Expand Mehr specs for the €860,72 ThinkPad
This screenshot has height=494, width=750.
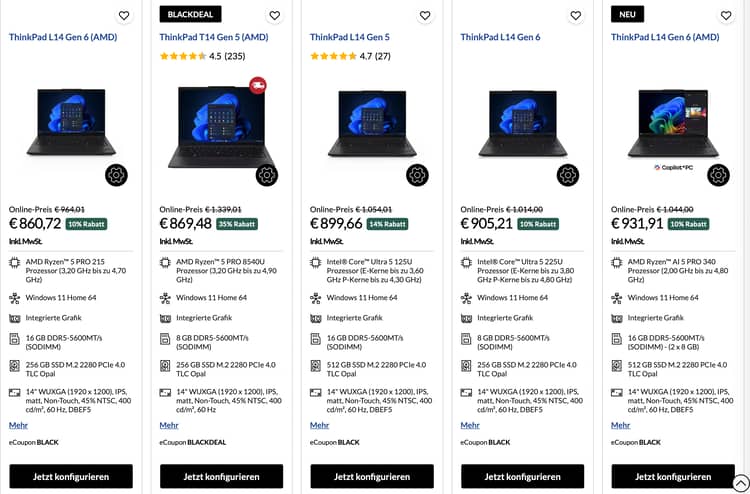click(x=18, y=425)
